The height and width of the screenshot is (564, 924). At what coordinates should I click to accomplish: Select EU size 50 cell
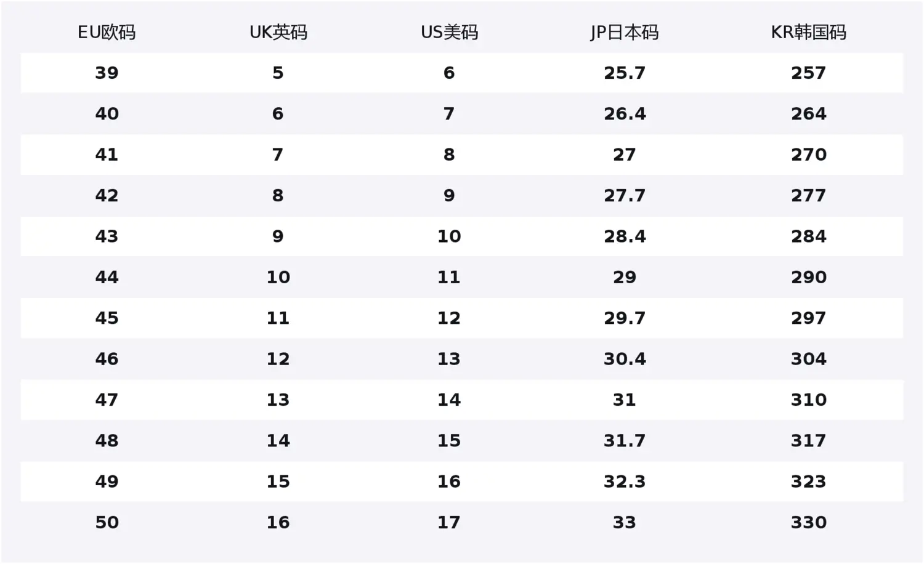[107, 522]
